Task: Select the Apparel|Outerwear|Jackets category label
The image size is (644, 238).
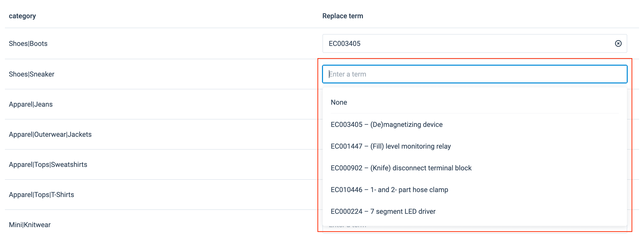Action: (x=50, y=134)
